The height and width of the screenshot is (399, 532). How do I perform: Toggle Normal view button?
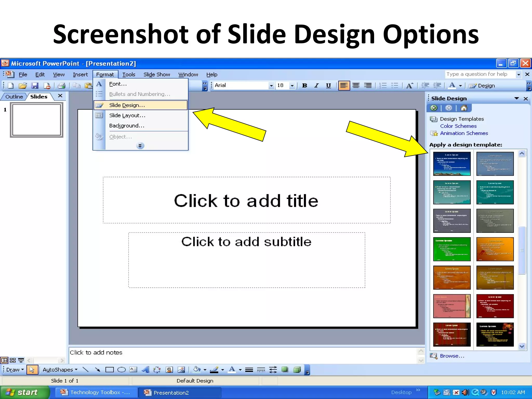tap(4, 360)
